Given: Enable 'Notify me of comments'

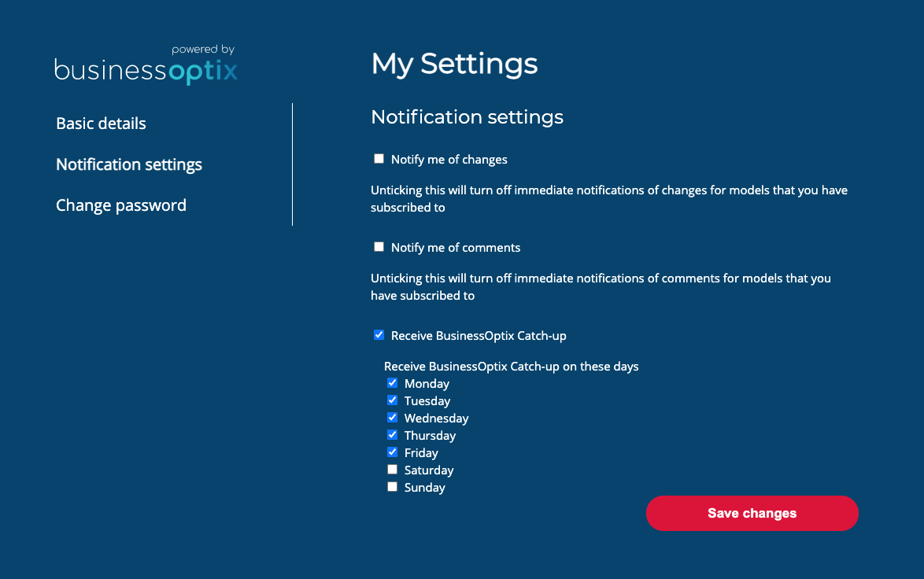Looking at the screenshot, I should [x=379, y=246].
